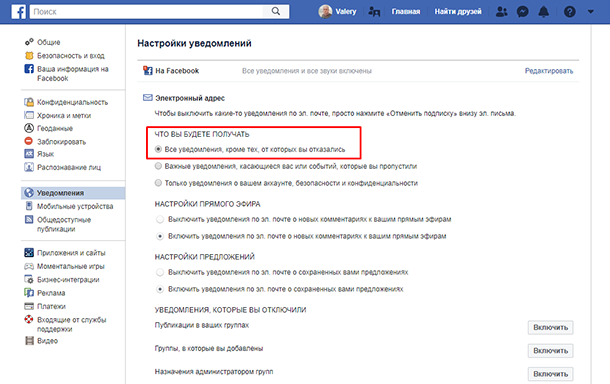Click Включить for Публикации в ваших группах
Viewport: 610px width, 384px height.
tap(550, 328)
